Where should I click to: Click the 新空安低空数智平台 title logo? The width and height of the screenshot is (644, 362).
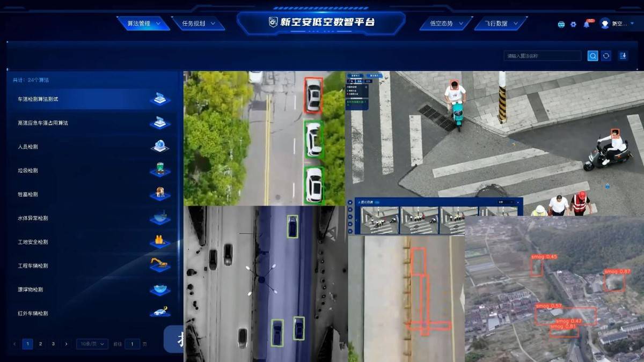(321, 22)
